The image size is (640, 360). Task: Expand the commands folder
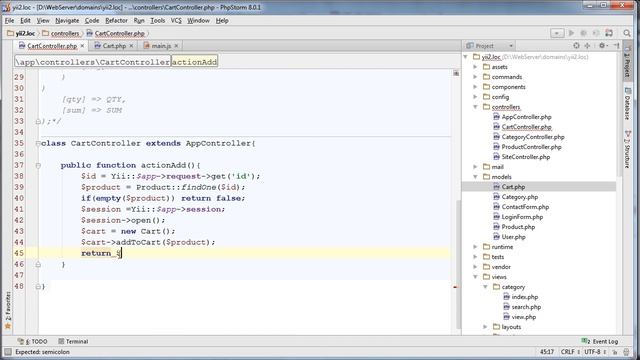pyautogui.click(x=475, y=77)
